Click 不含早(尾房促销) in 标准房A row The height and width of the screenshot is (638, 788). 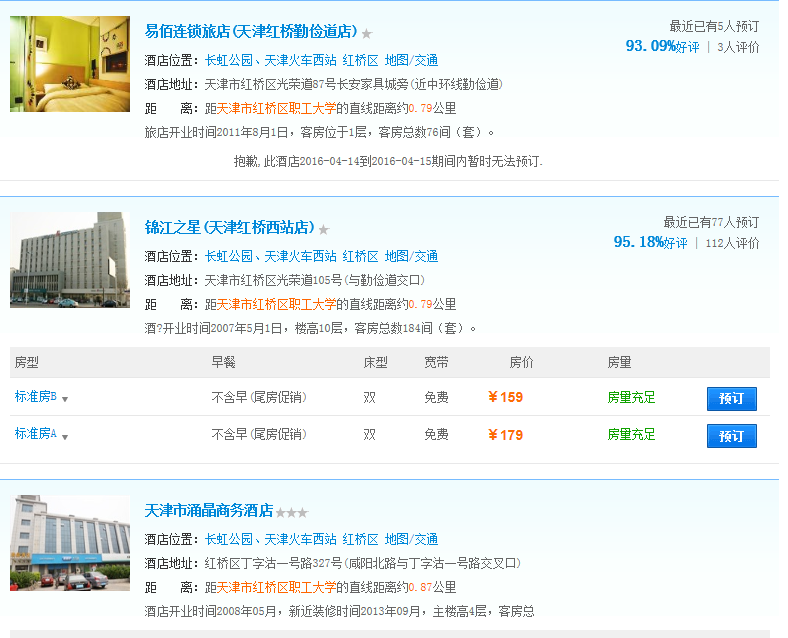point(259,435)
